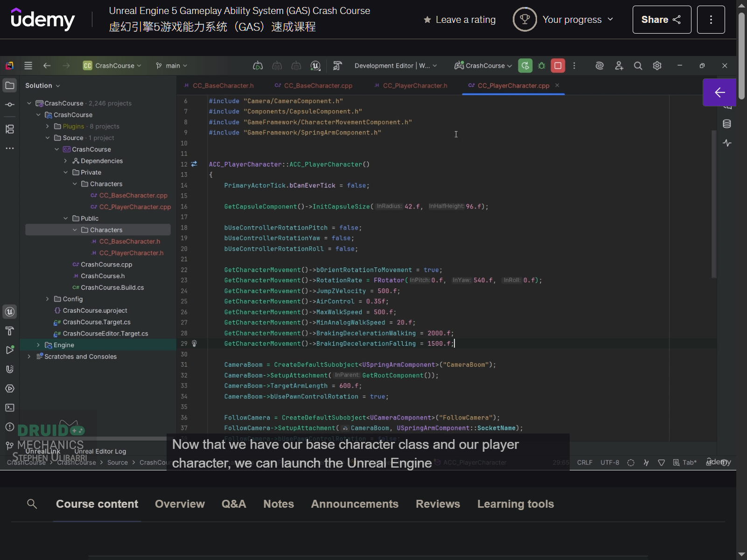747x560 pixels.
Task: Click the code editor vertical scrollbar
Action: pos(713,204)
